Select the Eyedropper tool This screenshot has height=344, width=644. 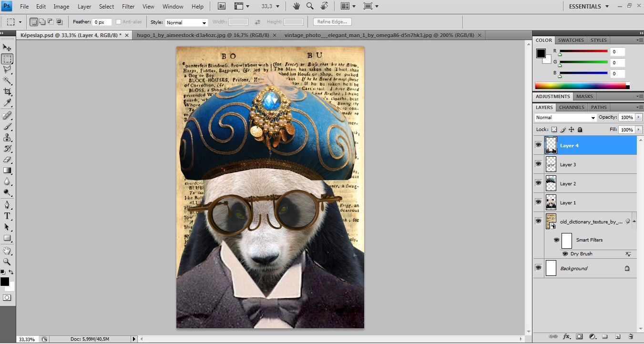[x=7, y=102]
